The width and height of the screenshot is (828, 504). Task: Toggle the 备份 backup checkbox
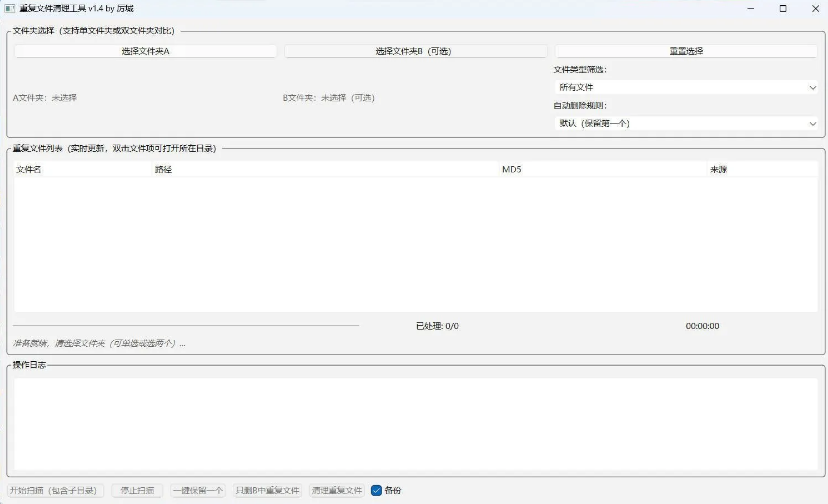coord(377,490)
